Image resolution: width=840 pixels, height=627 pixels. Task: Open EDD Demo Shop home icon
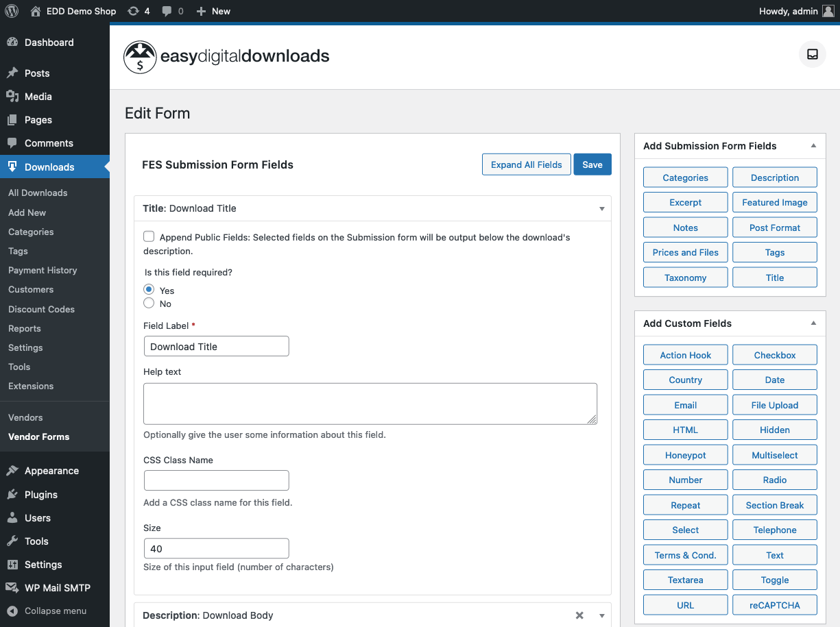point(36,11)
